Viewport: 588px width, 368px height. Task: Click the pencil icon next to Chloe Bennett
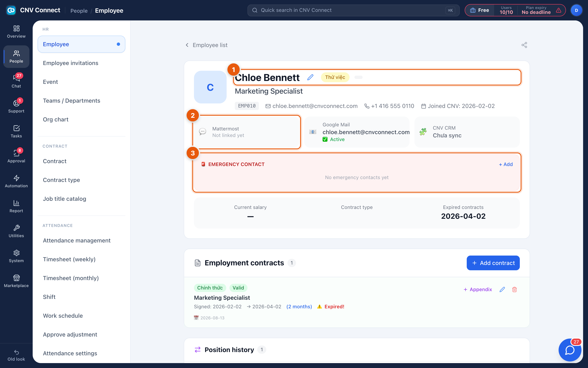[310, 77]
